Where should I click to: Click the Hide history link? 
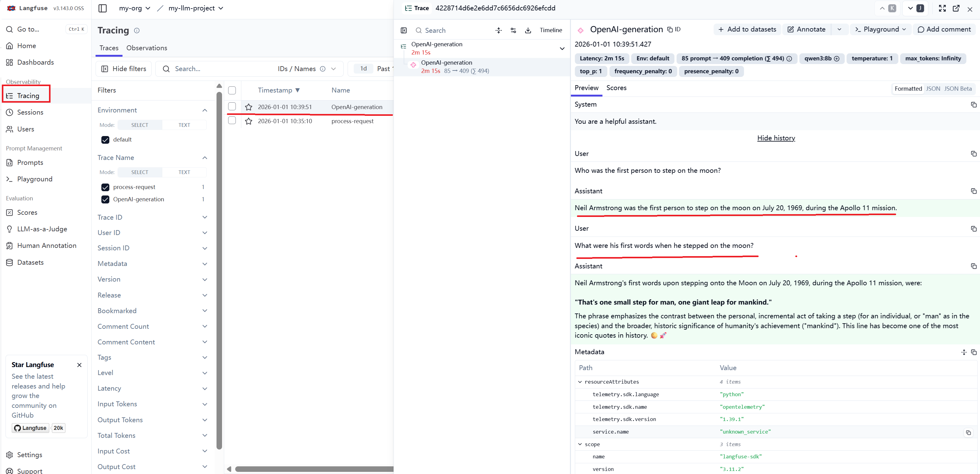click(x=776, y=138)
